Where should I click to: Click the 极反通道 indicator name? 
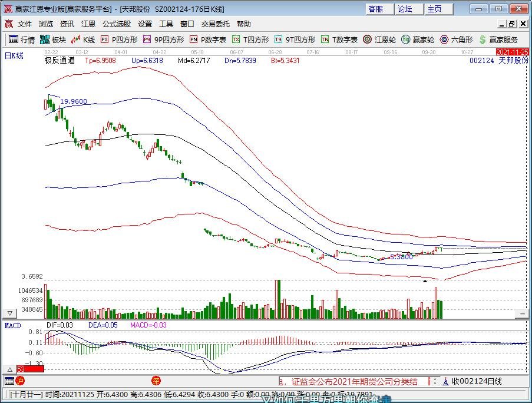coord(60,60)
